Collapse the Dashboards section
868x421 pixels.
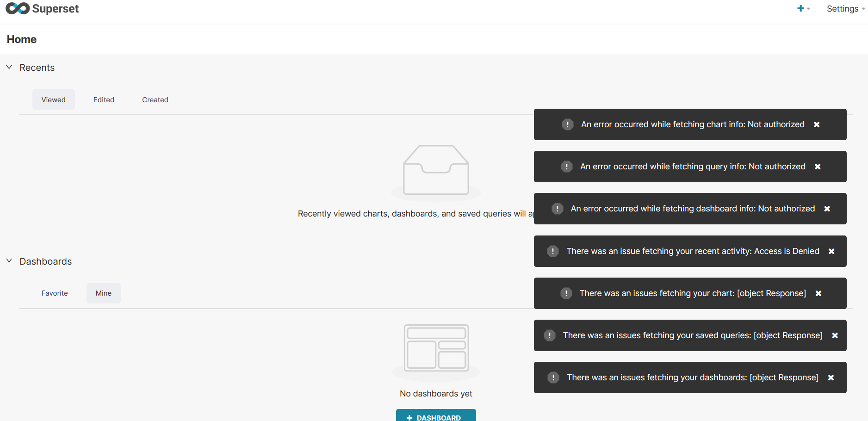point(9,260)
